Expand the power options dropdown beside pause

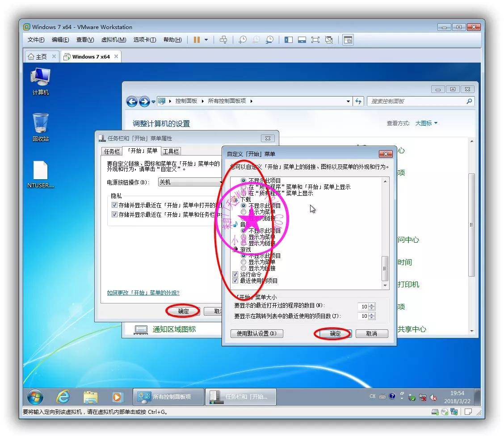tap(206, 40)
